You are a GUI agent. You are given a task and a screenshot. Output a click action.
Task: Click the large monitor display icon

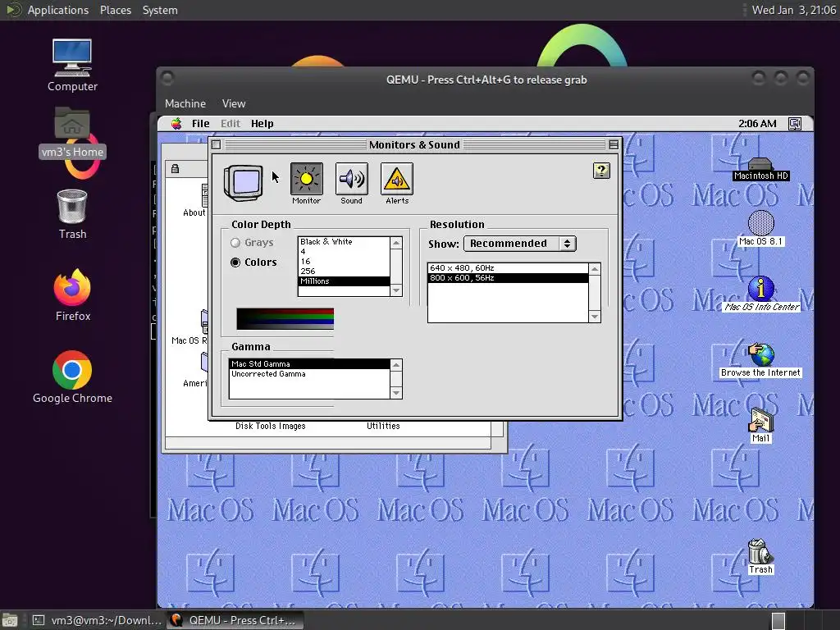[x=243, y=183]
